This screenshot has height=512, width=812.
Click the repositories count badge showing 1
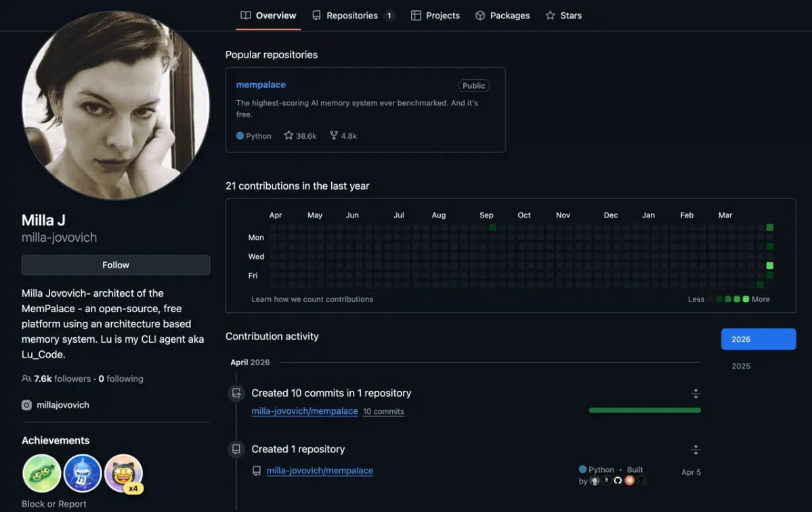pos(389,16)
